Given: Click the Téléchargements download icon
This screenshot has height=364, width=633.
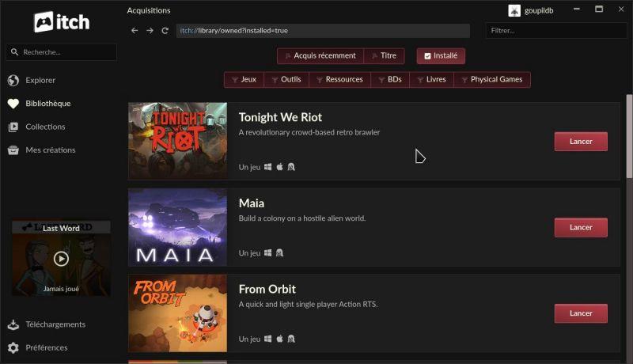Looking at the screenshot, I should 13,324.
